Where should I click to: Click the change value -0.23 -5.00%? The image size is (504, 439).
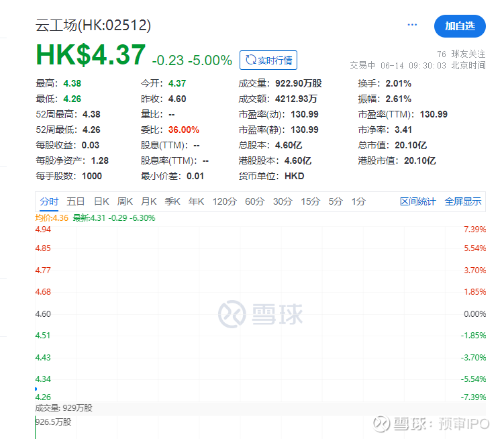192,60
